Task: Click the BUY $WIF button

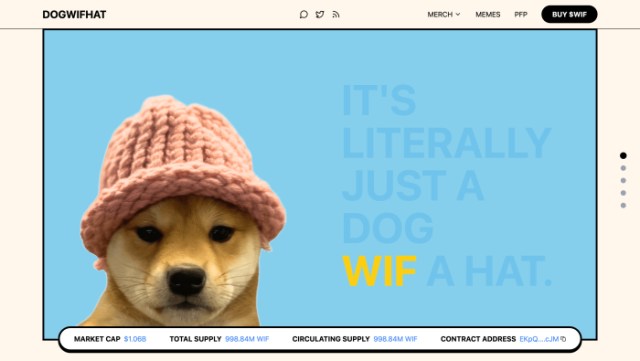Action: [569, 15]
